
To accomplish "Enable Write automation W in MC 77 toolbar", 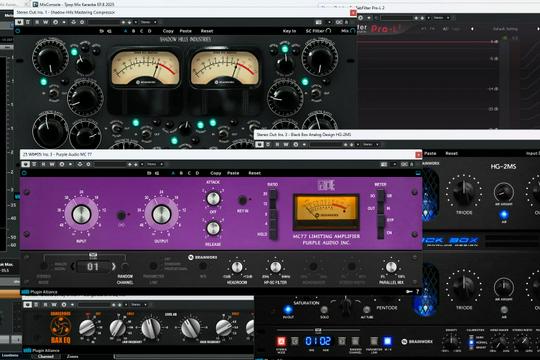I will (x=52, y=164).
